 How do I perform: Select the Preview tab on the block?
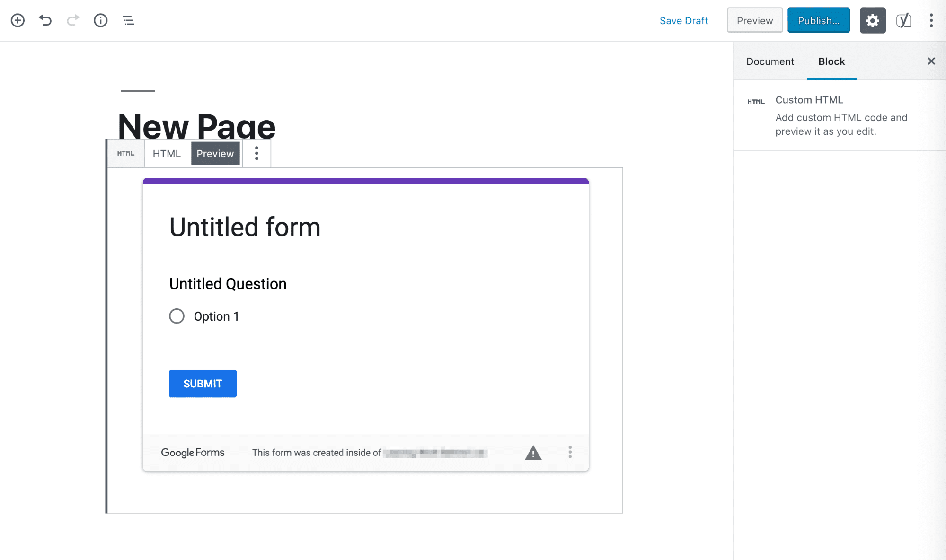[215, 153]
